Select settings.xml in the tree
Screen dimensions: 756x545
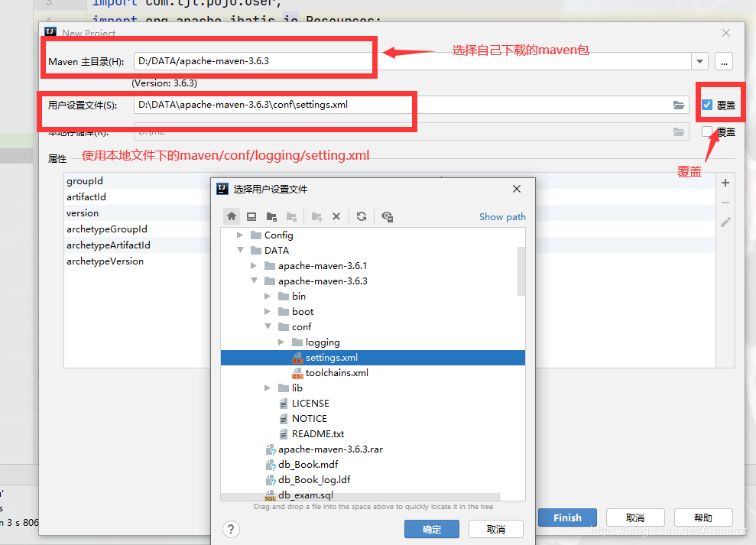point(373,358)
